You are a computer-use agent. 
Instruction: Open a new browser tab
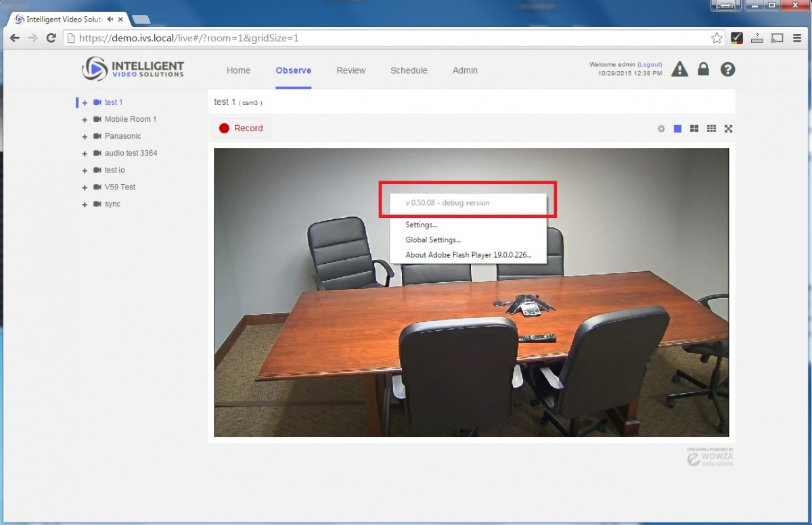coord(141,19)
